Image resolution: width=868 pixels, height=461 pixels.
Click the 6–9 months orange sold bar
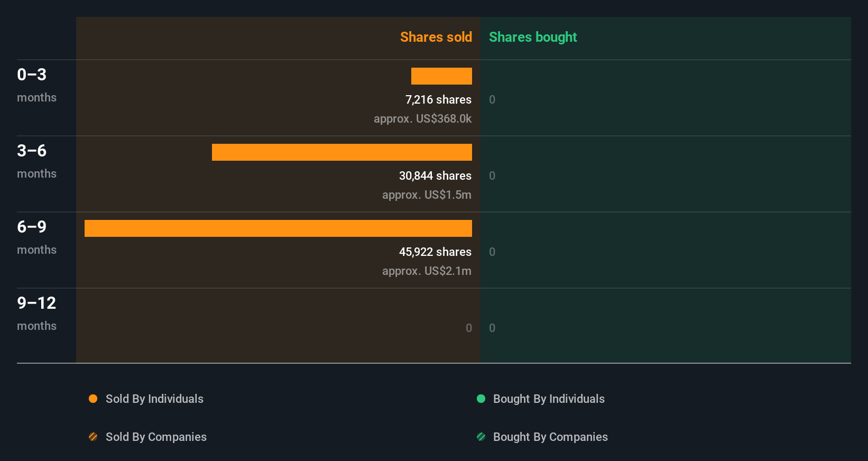[x=278, y=228]
